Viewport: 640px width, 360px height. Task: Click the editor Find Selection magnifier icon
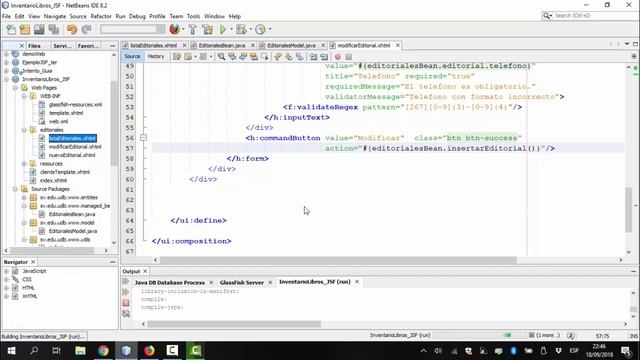(x=221, y=57)
